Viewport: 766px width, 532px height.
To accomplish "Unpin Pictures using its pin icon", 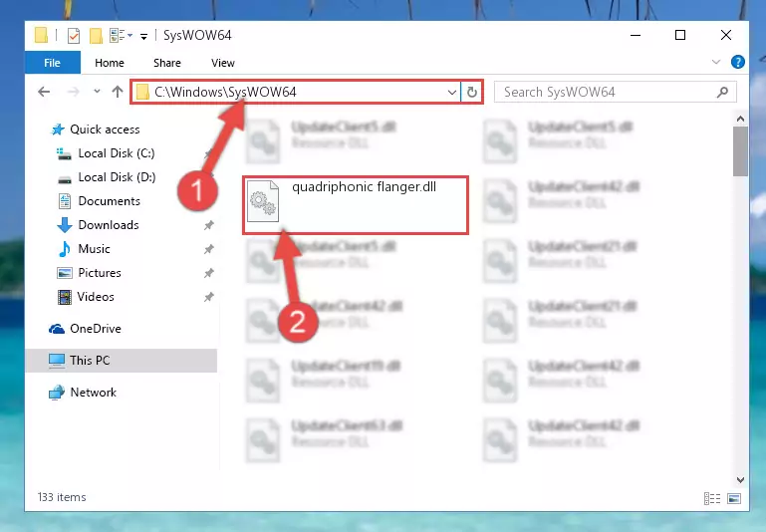I will [x=208, y=273].
